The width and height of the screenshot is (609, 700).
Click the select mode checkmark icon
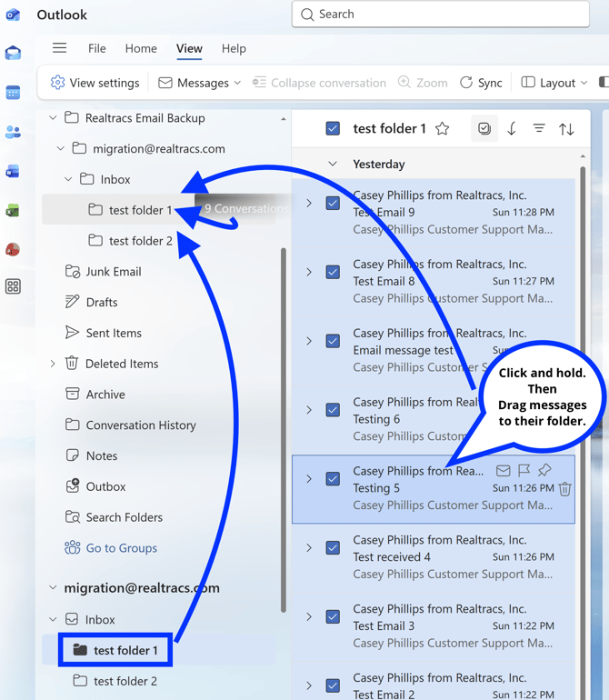tap(484, 129)
